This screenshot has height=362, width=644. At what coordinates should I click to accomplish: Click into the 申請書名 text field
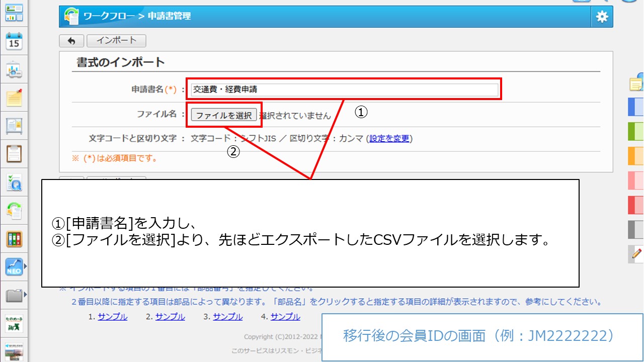click(344, 90)
